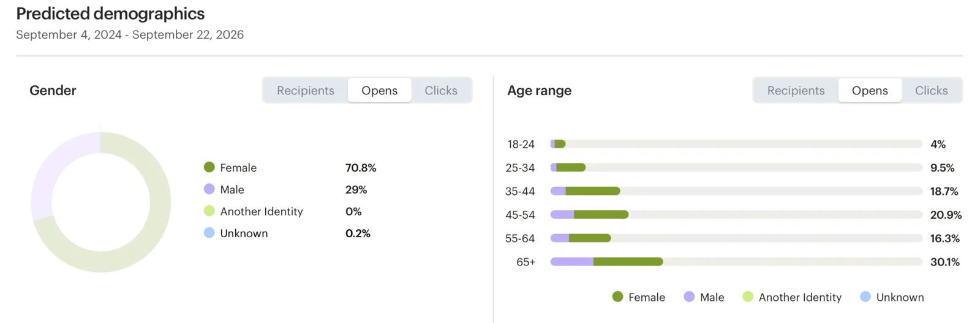Click the 65+ age label

click(x=526, y=262)
